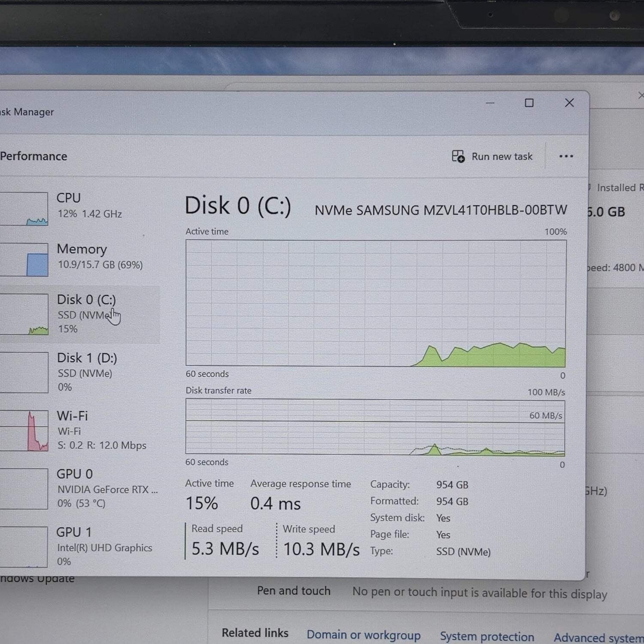The width and height of the screenshot is (644, 644).
Task: Click the 12% 1.42 GHz CPU reading
Action: [90, 214]
